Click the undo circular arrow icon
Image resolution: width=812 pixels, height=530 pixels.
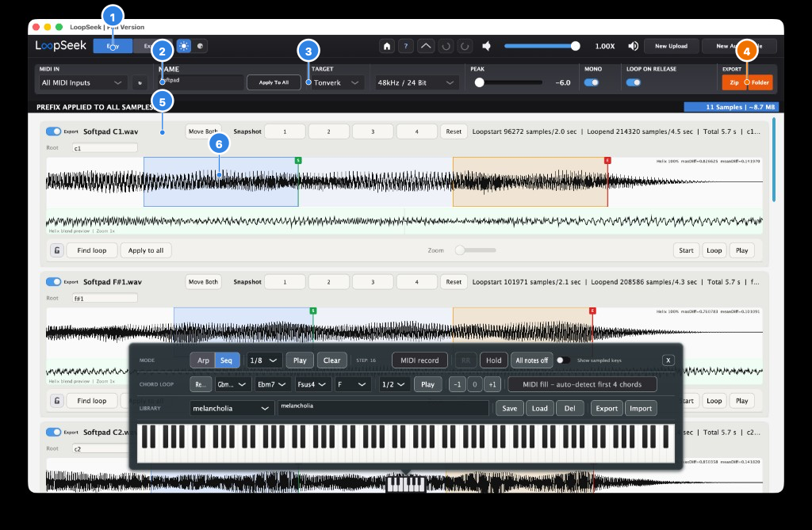click(446, 46)
